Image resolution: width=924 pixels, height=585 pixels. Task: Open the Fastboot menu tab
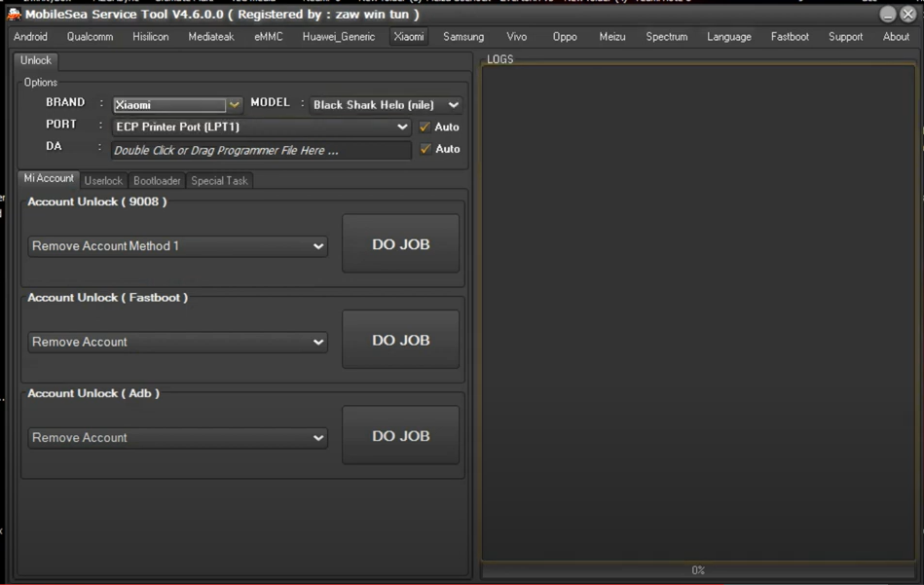tap(790, 37)
